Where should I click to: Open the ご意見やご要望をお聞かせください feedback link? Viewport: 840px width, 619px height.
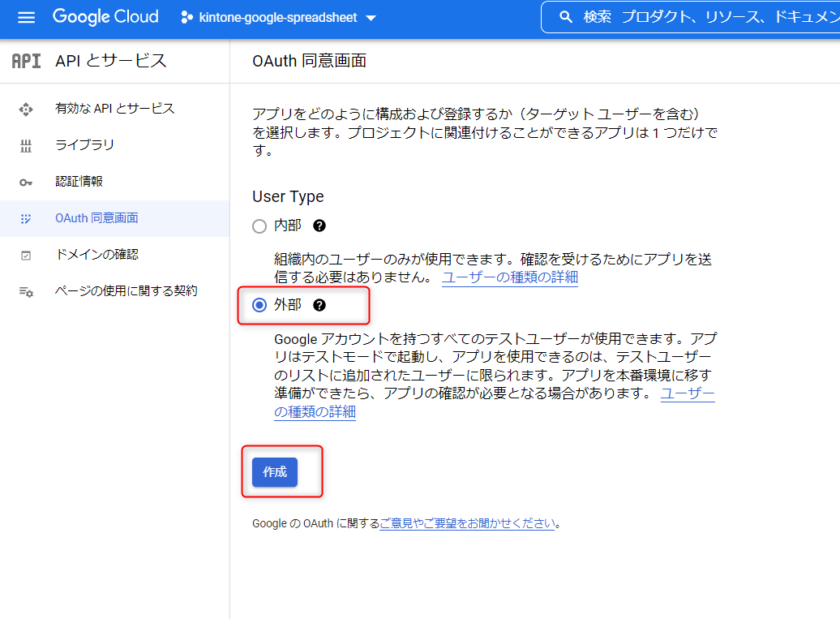467,523
